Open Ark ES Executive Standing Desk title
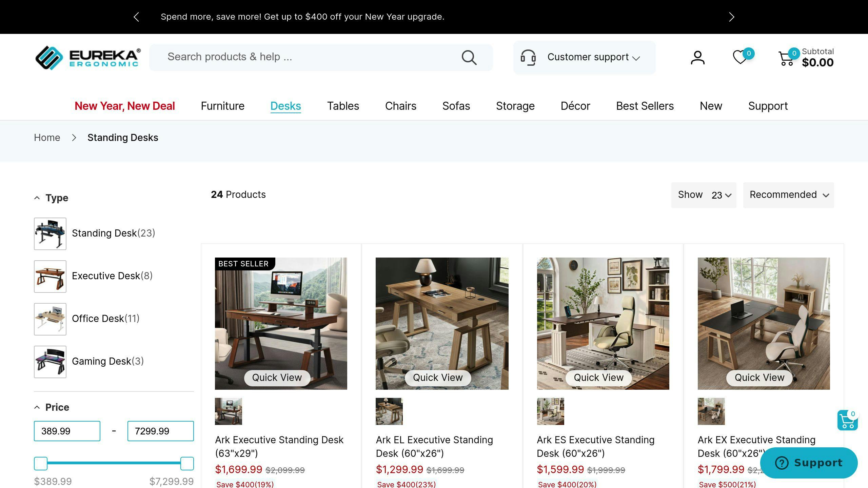This screenshot has height=488, width=868. [x=596, y=447]
